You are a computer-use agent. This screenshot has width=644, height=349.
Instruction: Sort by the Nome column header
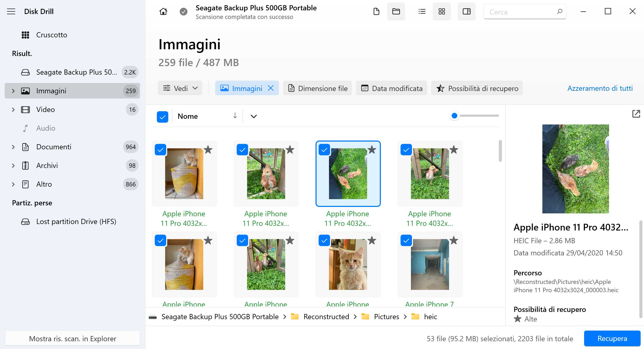click(x=188, y=116)
